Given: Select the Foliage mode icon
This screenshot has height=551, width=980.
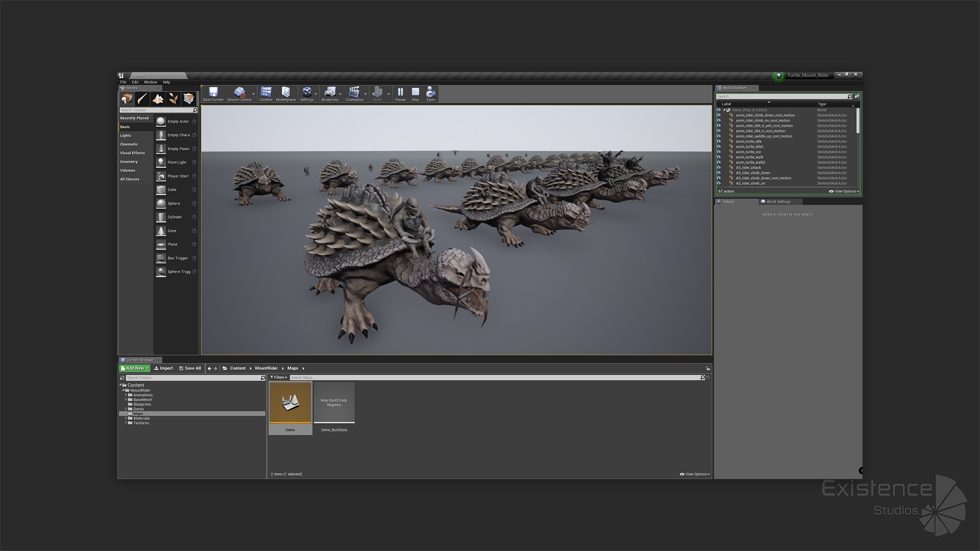Looking at the screenshot, I should pyautogui.click(x=174, y=99).
